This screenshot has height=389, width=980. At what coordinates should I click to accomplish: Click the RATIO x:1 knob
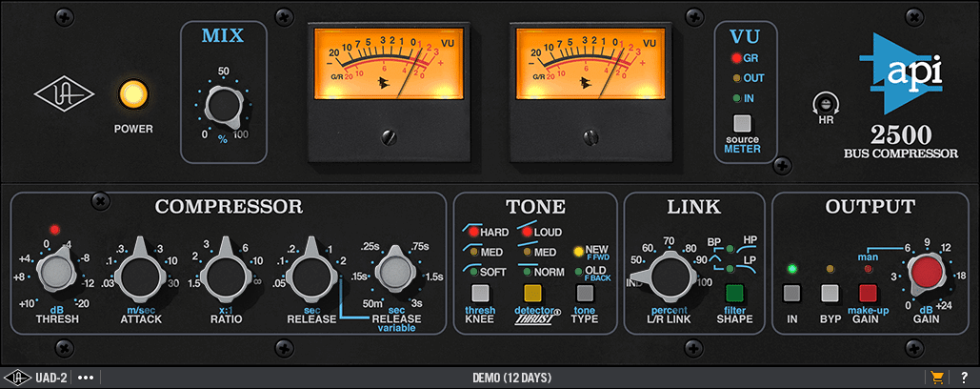[x=226, y=274]
